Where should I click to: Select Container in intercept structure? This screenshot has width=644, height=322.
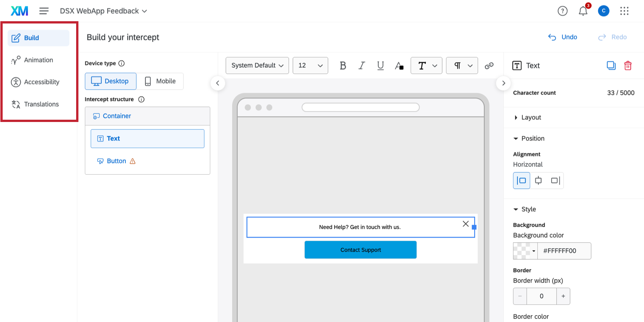(x=147, y=116)
